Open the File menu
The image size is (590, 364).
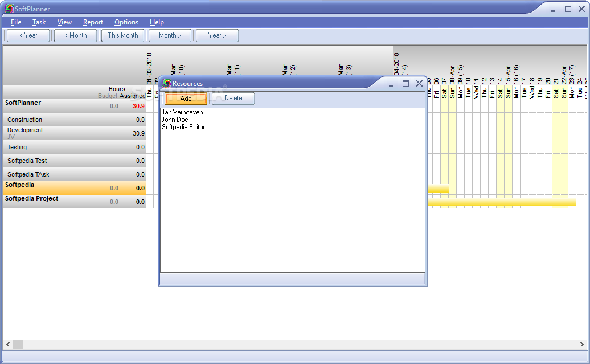click(16, 22)
